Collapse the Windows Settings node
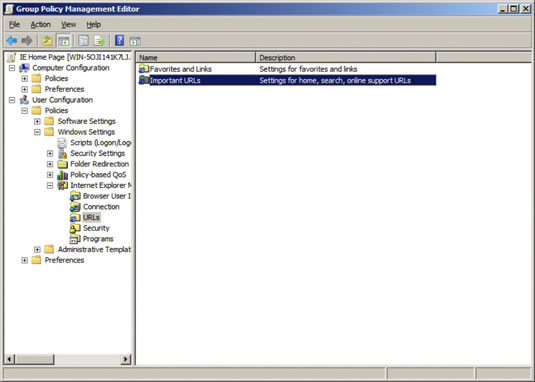The height and width of the screenshot is (382, 535). tap(37, 132)
